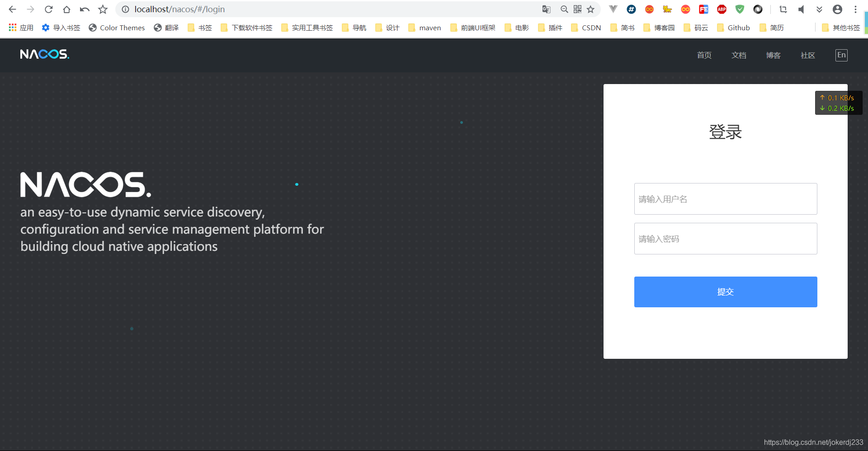The image size is (868, 451).
Task: Bookmark this page with address-bar star
Action: [x=590, y=9]
